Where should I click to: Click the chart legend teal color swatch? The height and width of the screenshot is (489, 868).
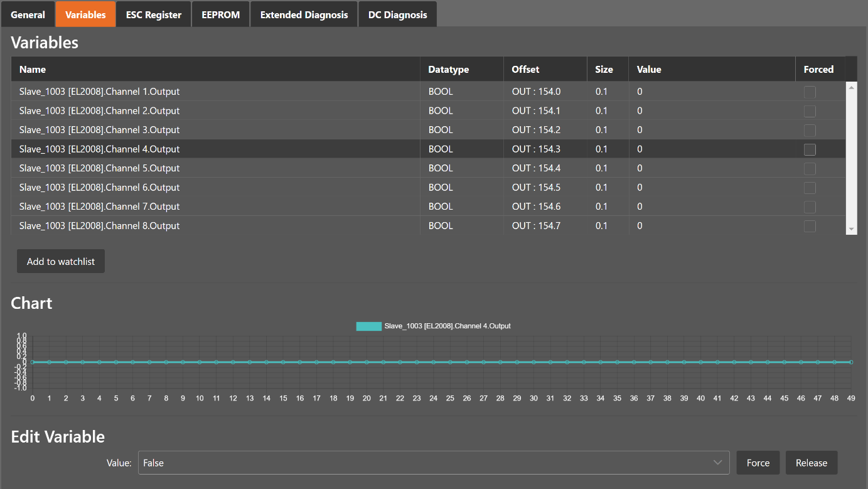pyautogui.click(x=368, y=326)
